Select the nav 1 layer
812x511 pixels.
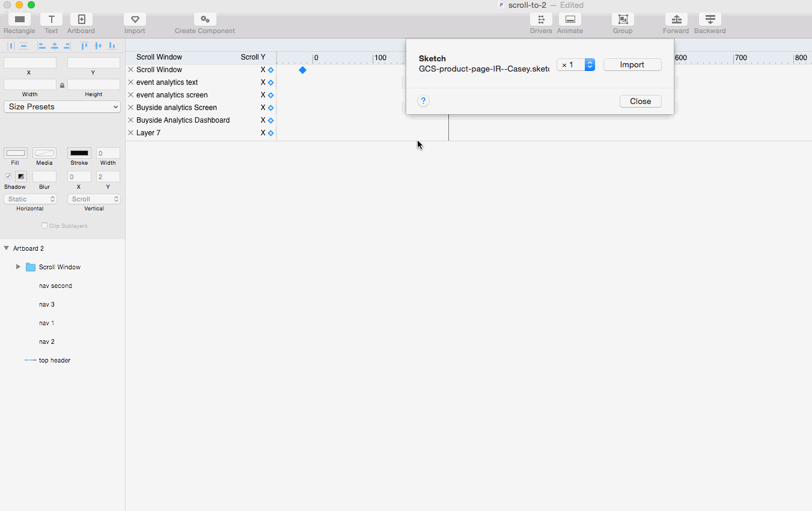(47, 323)
